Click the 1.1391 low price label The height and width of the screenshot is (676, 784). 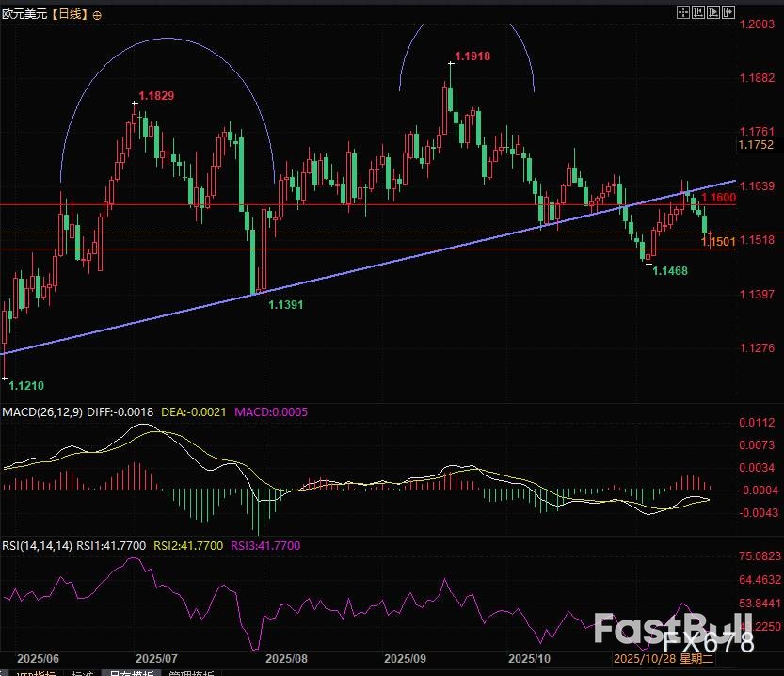tap(285, 305)
